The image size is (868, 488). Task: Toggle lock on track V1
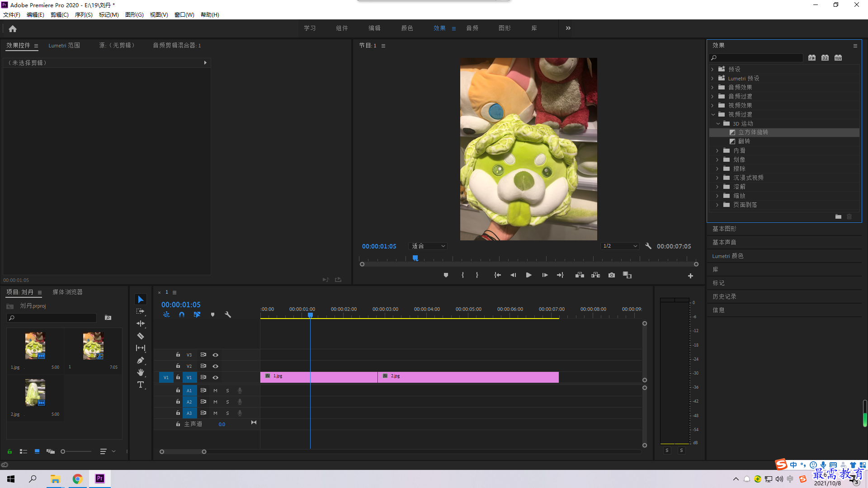pyautogui.click(x=178, y=377)
